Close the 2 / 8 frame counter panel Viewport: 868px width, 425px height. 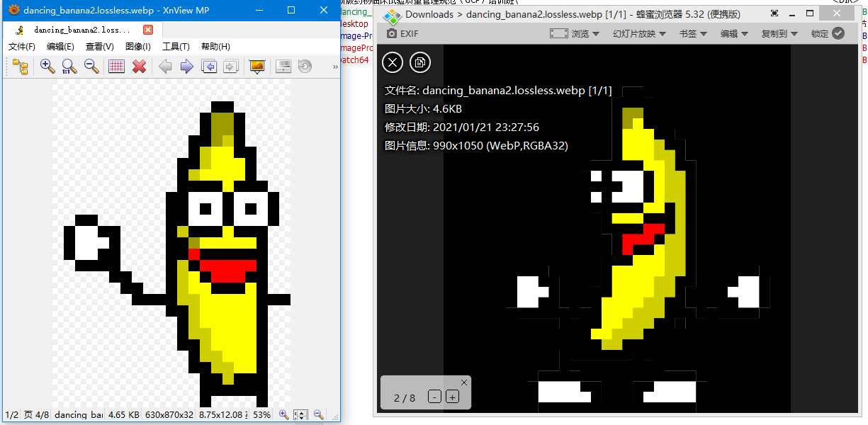[x=464, y=382]
